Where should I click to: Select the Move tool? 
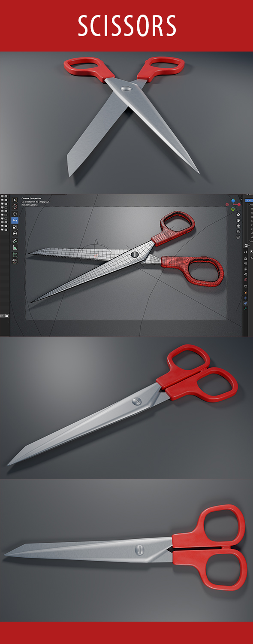[15, 214]
